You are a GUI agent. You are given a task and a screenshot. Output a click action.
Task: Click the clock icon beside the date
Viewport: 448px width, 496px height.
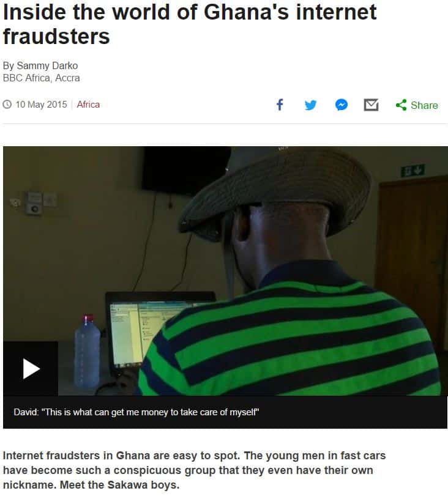7,105
